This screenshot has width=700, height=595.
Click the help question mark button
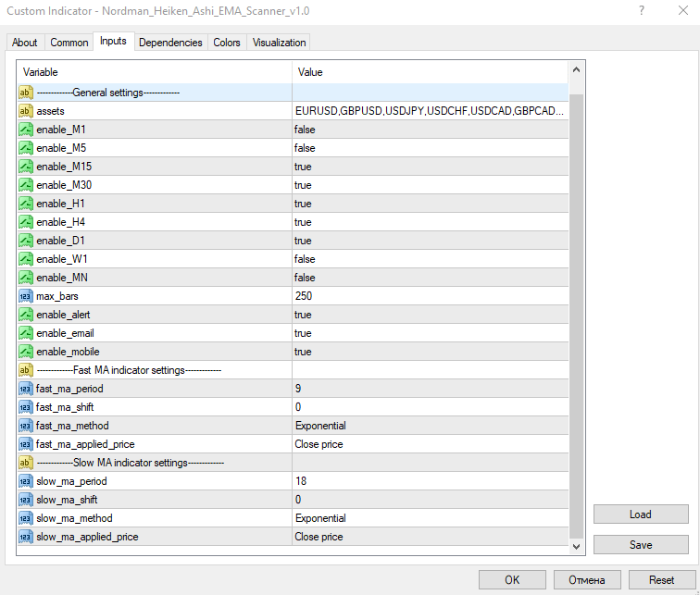click(x=642, y=11)
